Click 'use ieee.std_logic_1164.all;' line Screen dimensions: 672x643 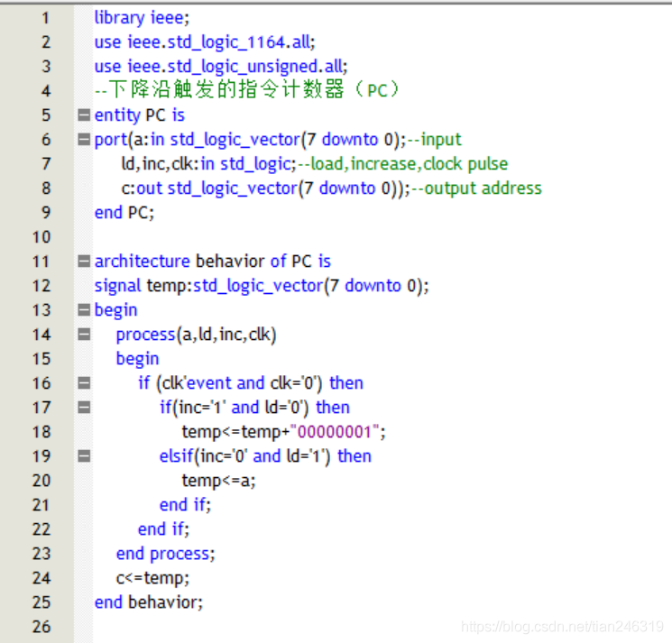click(x=205, y=42)
